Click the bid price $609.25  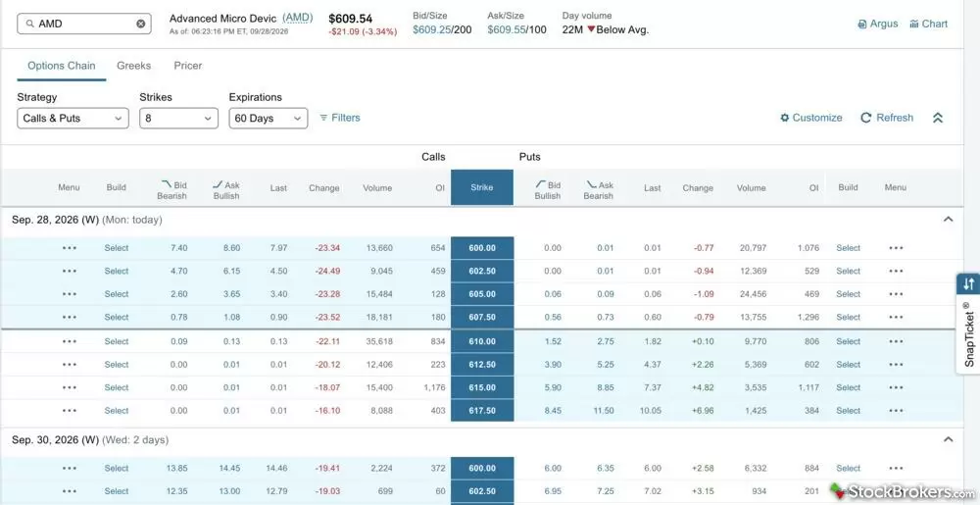(x=431, y=29)
